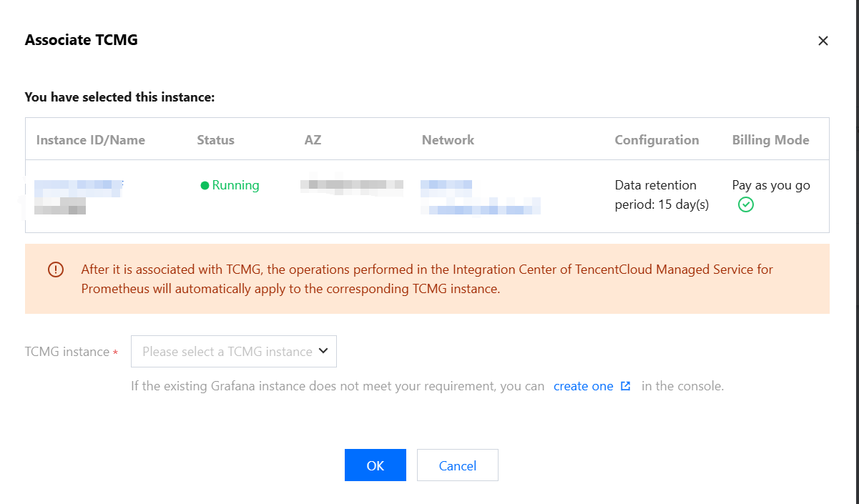Click the red required asterisk by TCMG instance
The width and height of the screenshot is (859, 504).
(x=115, y=352)
